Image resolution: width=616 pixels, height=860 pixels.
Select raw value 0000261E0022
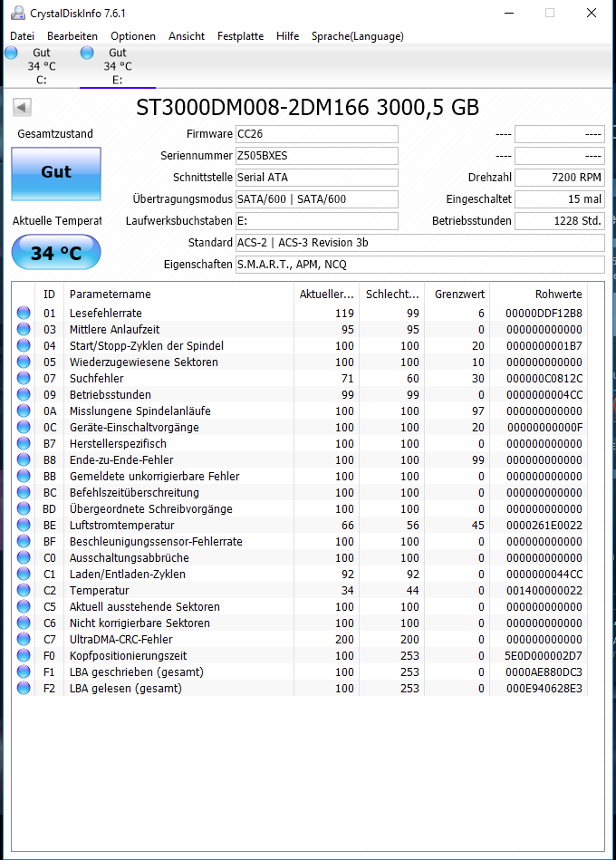point(544,526)
